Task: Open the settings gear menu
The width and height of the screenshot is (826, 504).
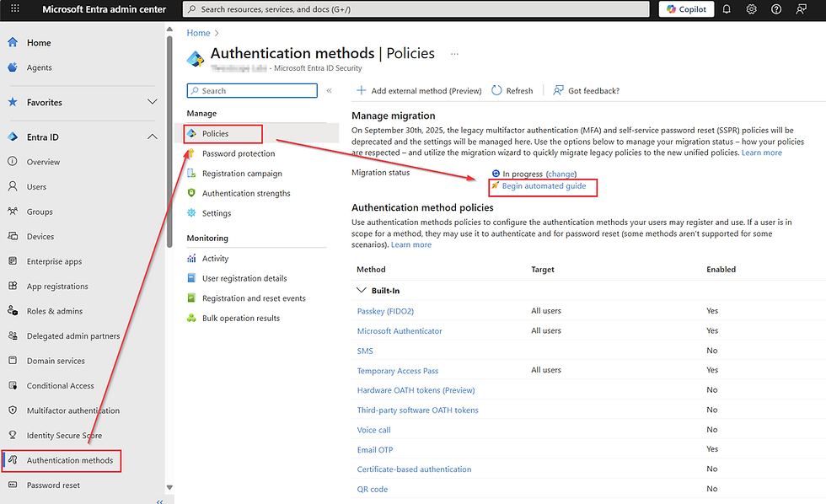Action: (x=751, y=8)
